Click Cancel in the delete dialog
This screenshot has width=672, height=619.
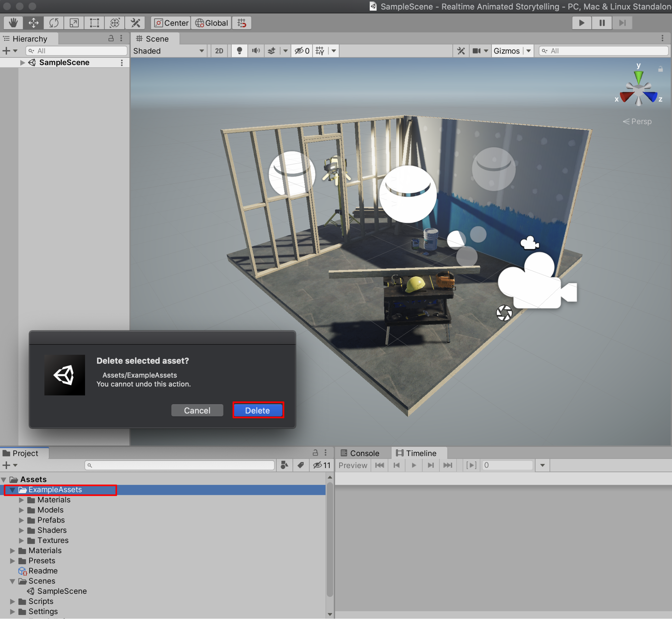(x=197, y=410)
